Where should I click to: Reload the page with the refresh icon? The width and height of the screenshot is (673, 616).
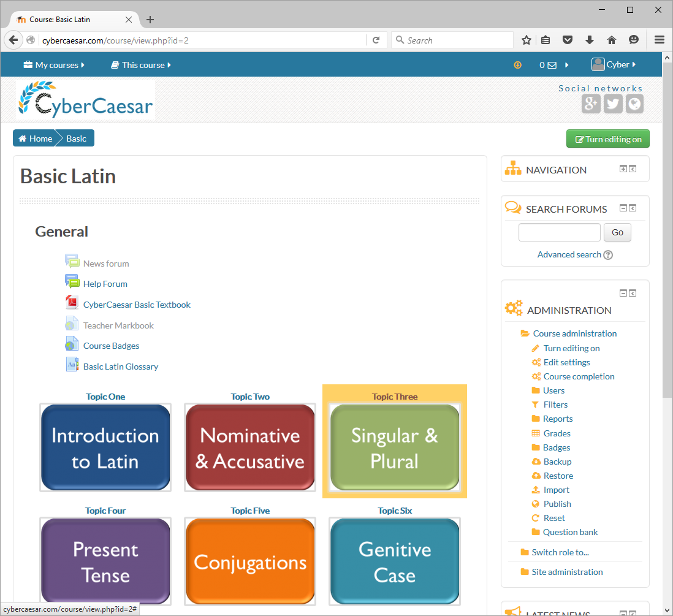[376, 40]
